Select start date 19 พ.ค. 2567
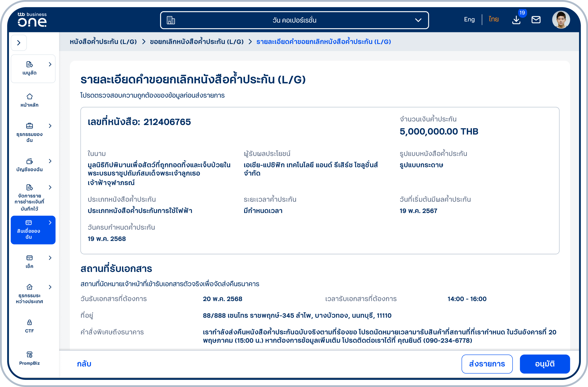The height and width of the screenshot is (387, 588). [418, 211]
